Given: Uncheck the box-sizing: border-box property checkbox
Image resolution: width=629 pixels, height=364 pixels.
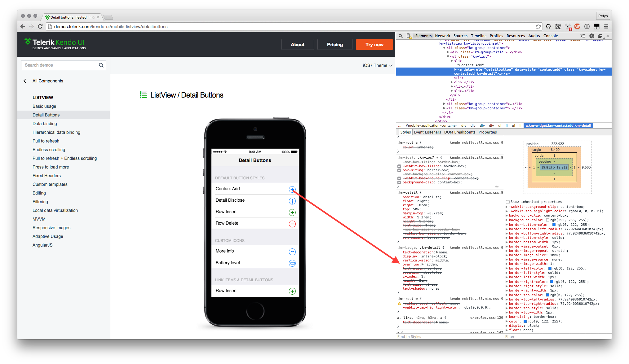Looking at the screenshot, I should coord(399,170).
